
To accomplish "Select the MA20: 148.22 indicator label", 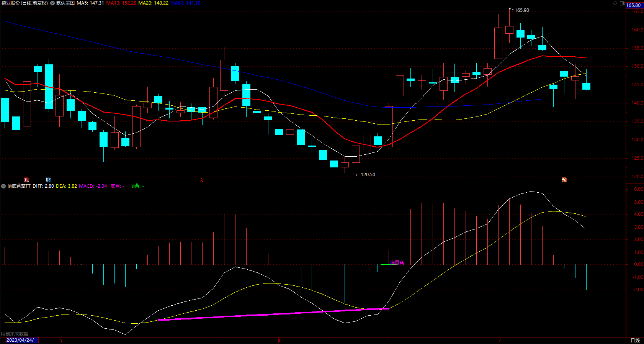I will [x=153, y=3].
